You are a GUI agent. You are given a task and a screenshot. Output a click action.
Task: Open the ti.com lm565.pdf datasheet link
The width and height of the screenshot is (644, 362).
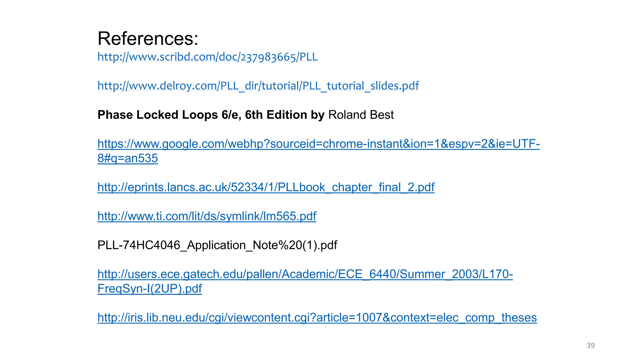(207, 216)
